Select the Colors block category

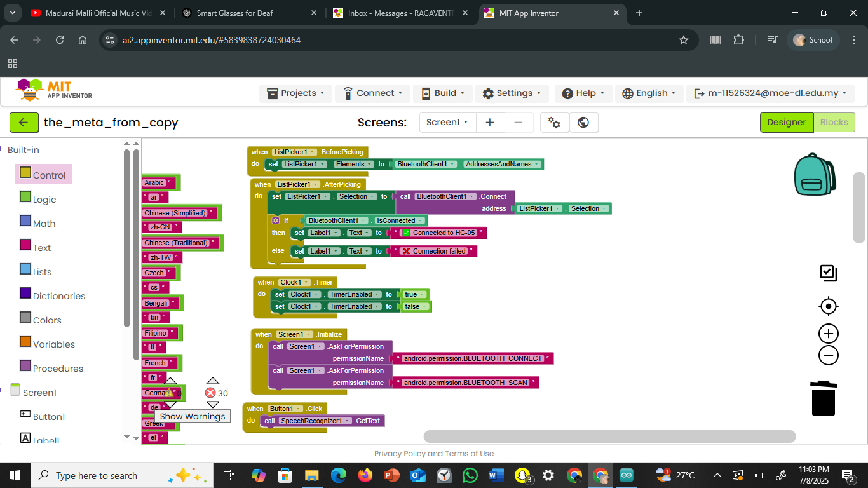(47, 320)
